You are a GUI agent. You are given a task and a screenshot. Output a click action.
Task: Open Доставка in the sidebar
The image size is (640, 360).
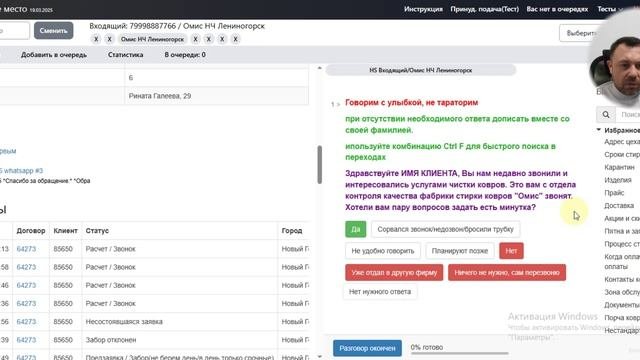pyautogui.click(x=619, y=206)
